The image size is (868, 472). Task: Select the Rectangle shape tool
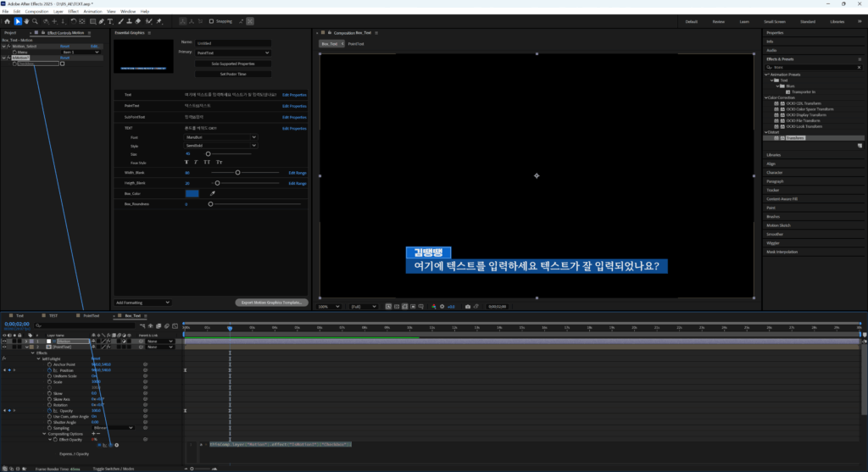92,21
